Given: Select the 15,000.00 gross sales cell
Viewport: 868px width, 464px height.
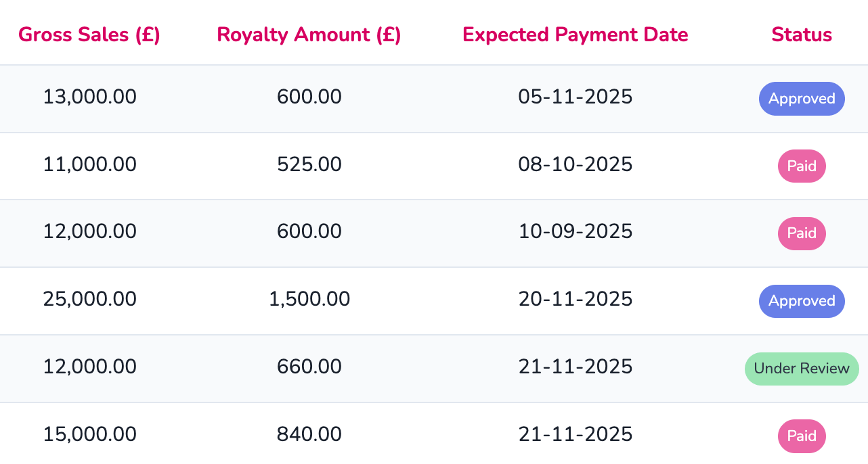Looking at the screenshot, I should [90, 434].
